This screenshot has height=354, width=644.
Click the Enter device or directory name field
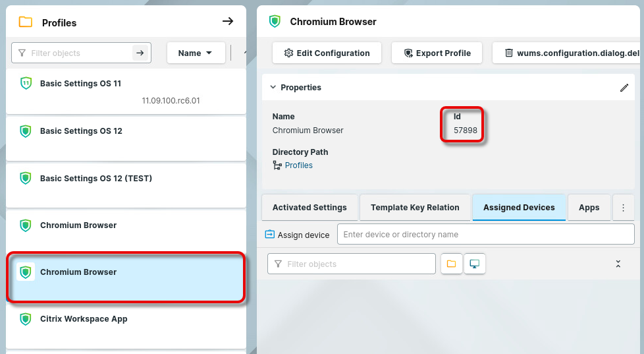point(485,234)
